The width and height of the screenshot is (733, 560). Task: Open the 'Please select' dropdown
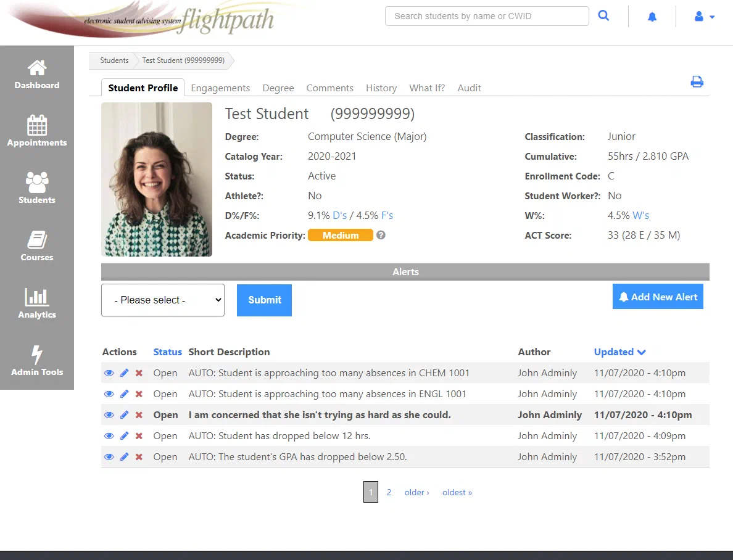point(163,300)
